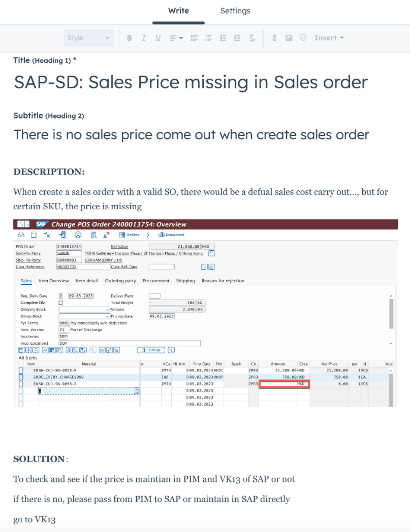Open the Insert dropdown menu
Screen dimensions: 410x532
(329, 38)
